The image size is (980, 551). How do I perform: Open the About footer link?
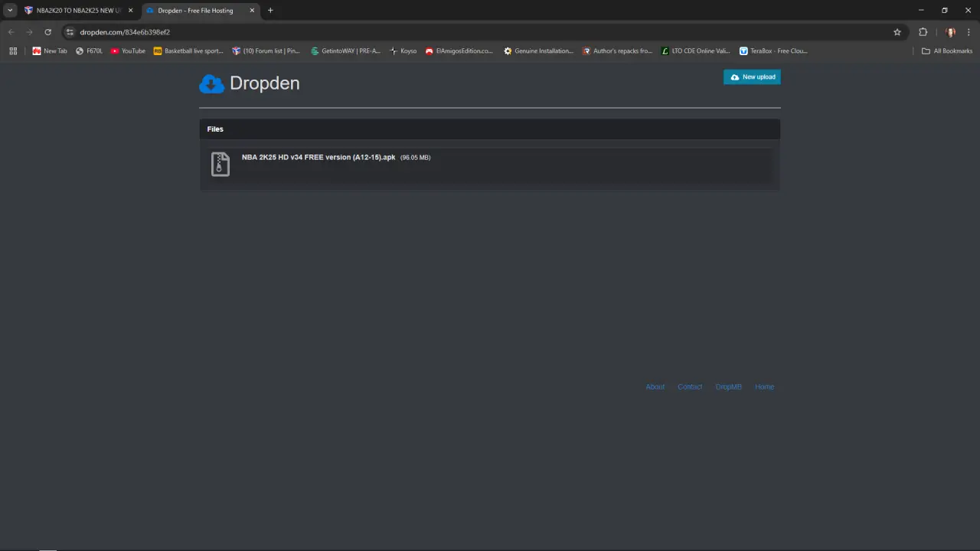655,386
